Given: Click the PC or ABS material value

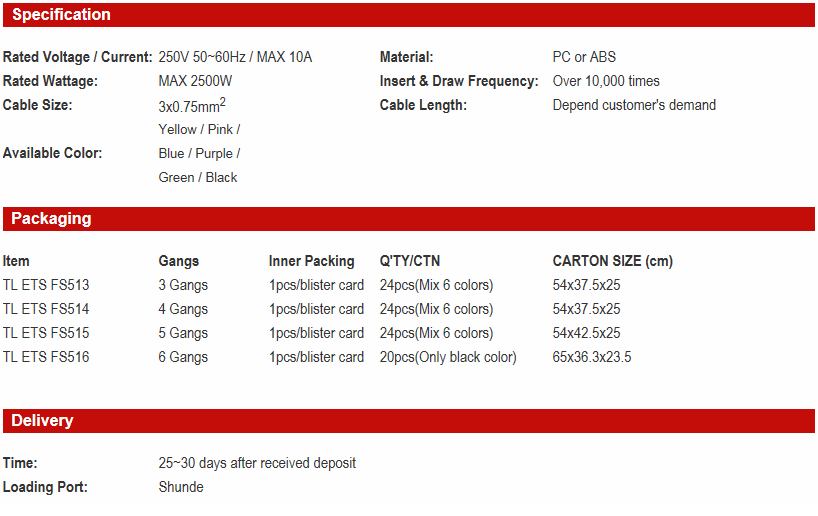Looking at the screenshot, I should [584, 57].
